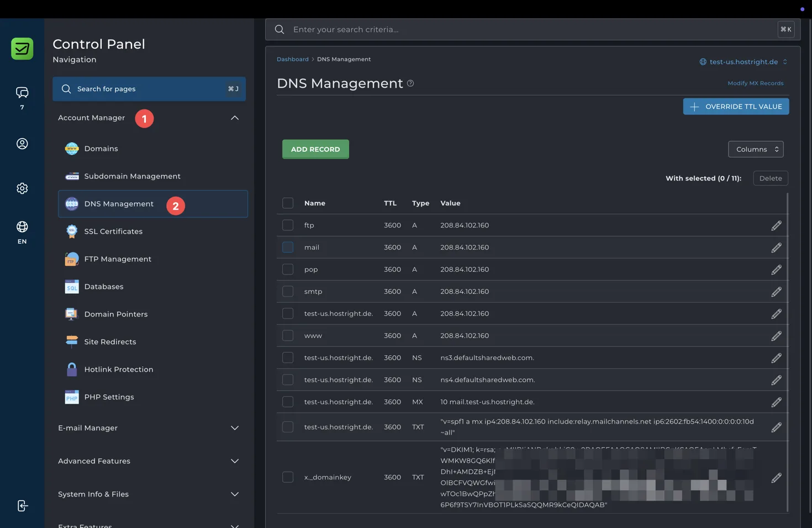Toggle the select-all checkbox in table header
The height and width of the screenshot is (528, 812).
coord(288,203)
